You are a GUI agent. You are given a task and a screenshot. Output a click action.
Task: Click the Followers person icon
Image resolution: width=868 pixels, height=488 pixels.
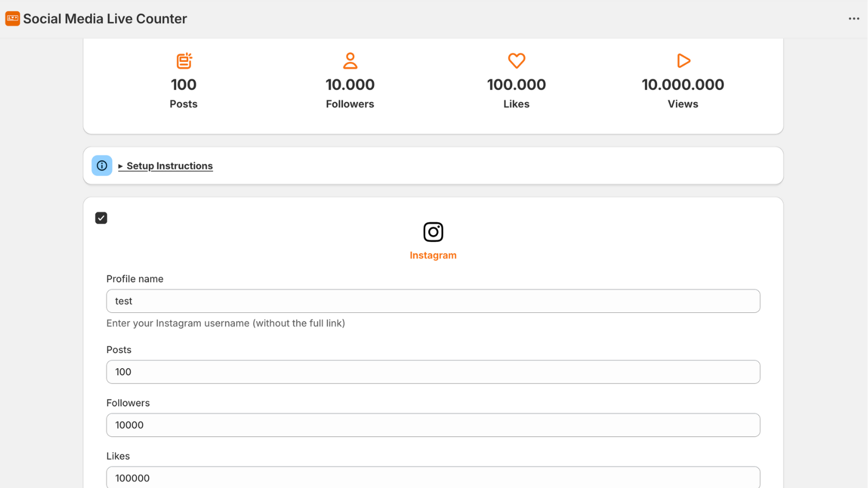coord(350,61)
